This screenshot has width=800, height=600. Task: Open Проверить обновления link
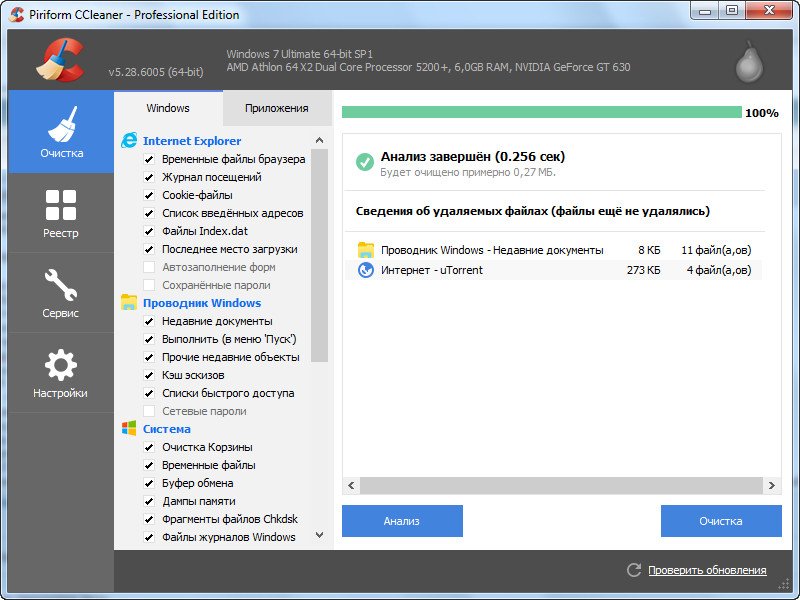[x=707, y=570]
